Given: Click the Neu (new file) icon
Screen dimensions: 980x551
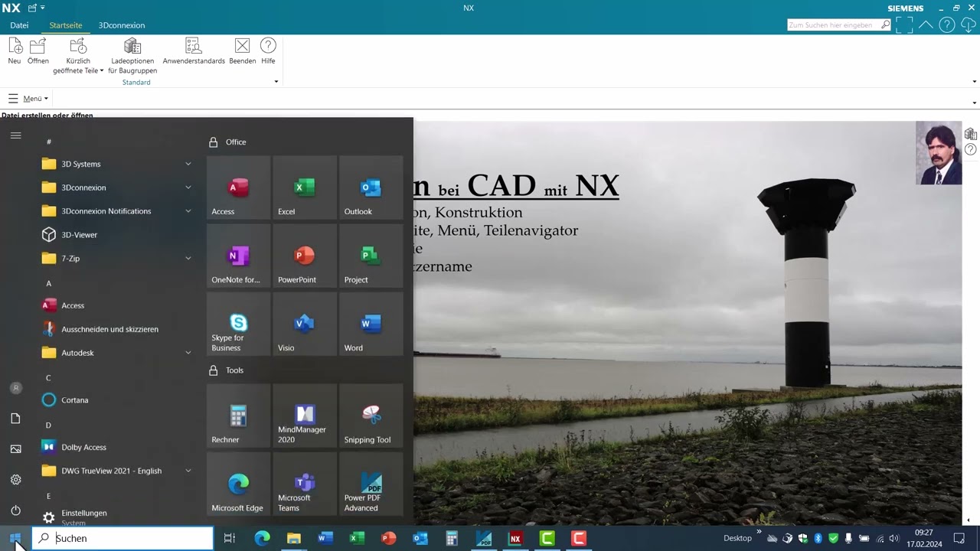Looking at the screenshot, I should click(15, 46).
